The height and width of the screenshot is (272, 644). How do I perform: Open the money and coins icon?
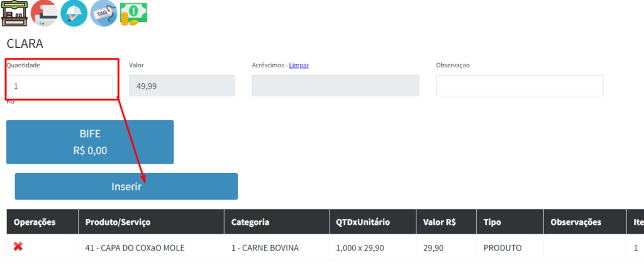point(133,13)
